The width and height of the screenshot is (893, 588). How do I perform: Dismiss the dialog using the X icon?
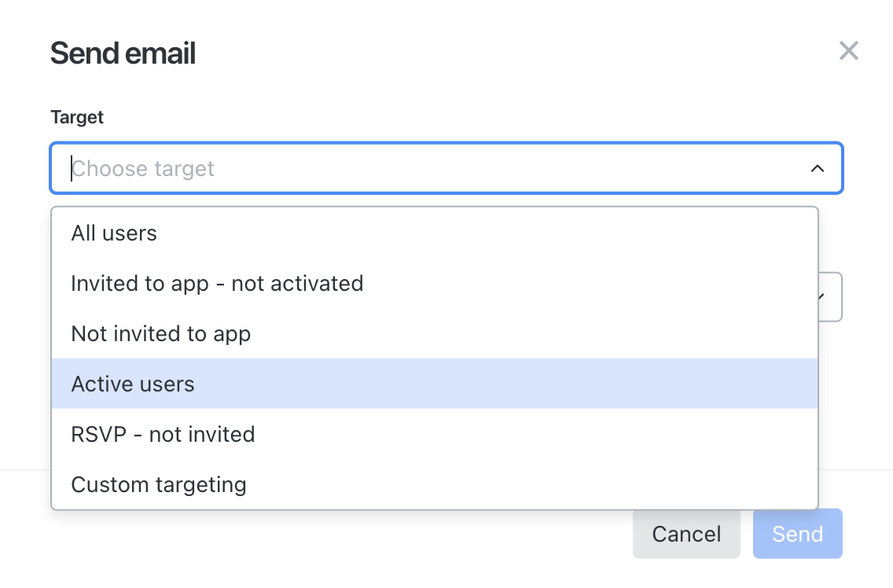pyautogui.click(x=848, y=51)
